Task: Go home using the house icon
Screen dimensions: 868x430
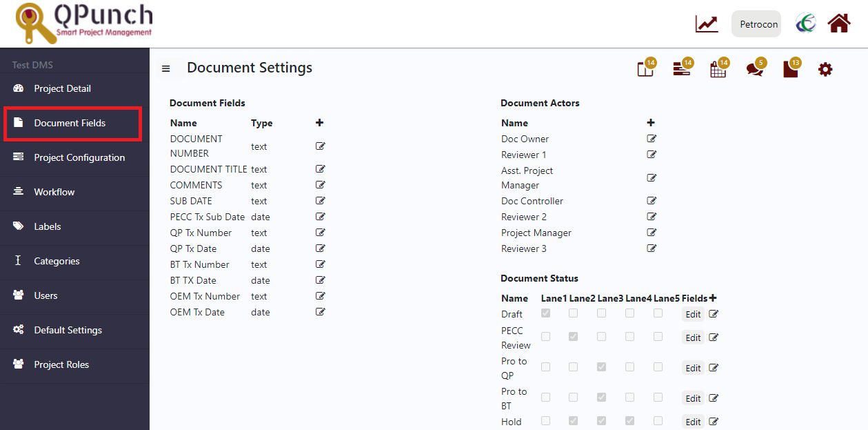Action: (838, 23)
